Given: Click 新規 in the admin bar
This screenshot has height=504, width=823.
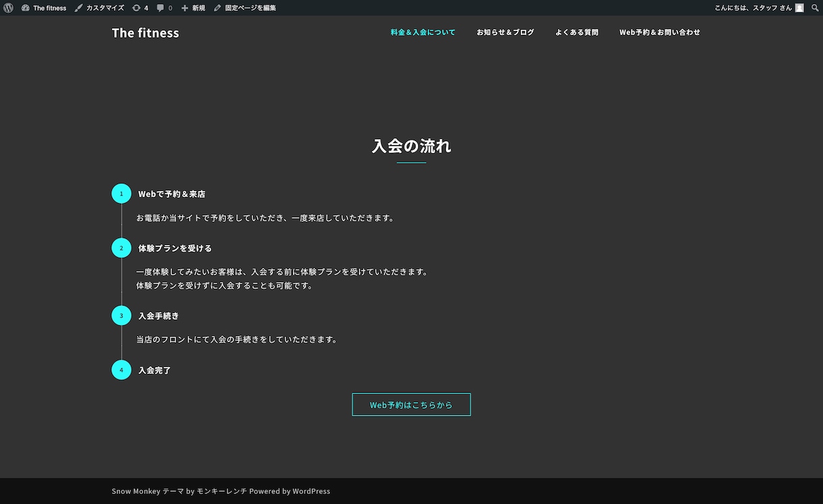Looking at the screenshot, I should pos(198,8).
